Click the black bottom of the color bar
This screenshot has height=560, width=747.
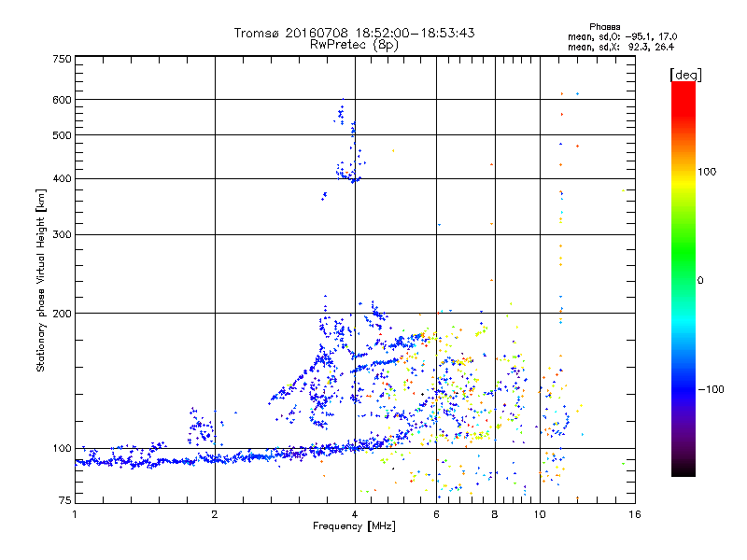(x=684, y=470)
